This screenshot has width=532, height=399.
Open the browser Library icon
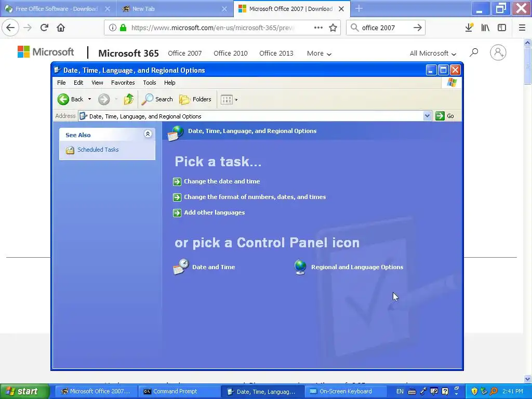click(x=485, y=28)
